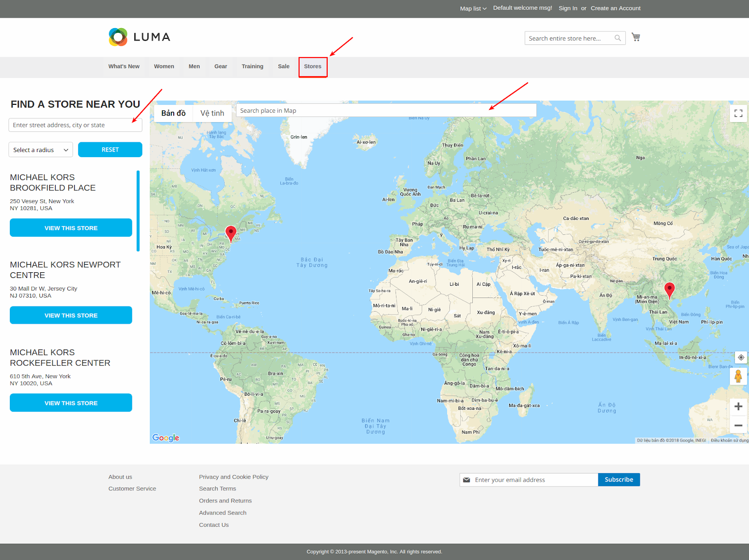The image size is (749, 560).
Task: Click the store list scrollbar
Action: click(x=138, y=211)
